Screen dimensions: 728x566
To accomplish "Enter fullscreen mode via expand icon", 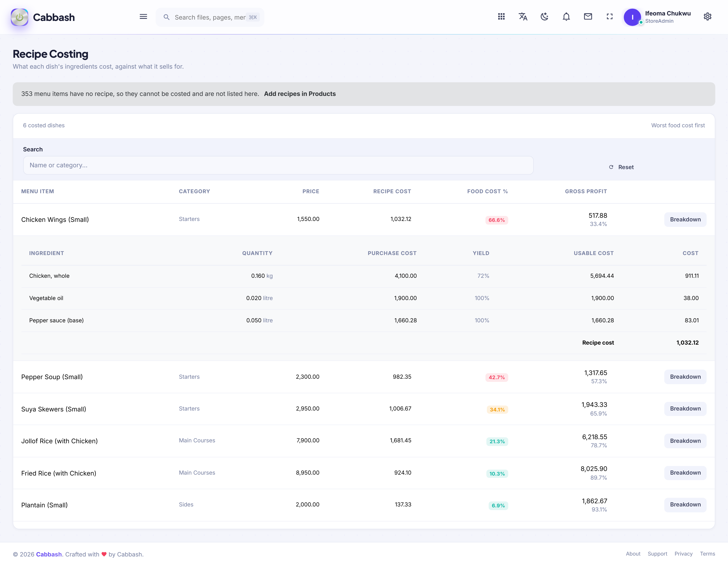I will coord(610,17).
